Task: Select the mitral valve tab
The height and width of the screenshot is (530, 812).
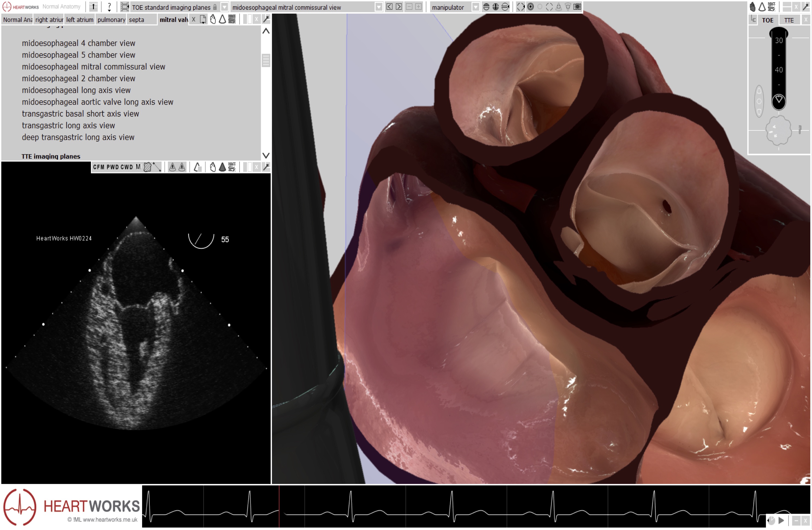Action: point(173,20)
